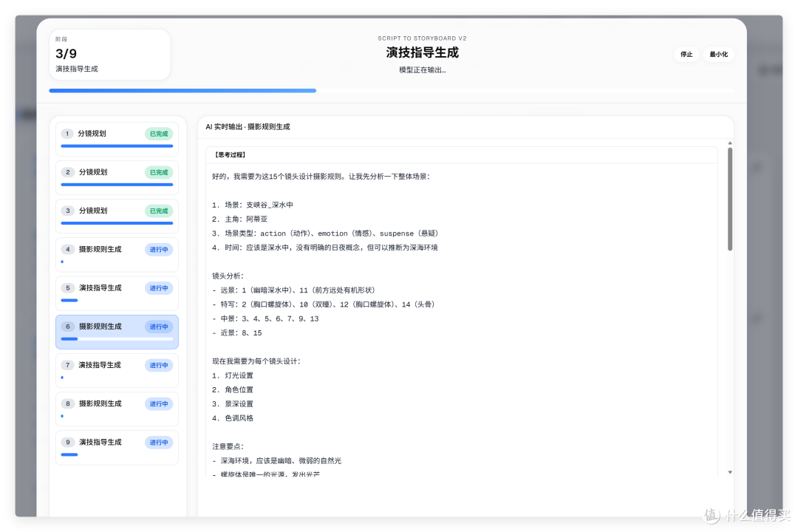Viewport: 798px width, 532px height.
Task: Click the number 3 step circle
Action: point(67,211)
